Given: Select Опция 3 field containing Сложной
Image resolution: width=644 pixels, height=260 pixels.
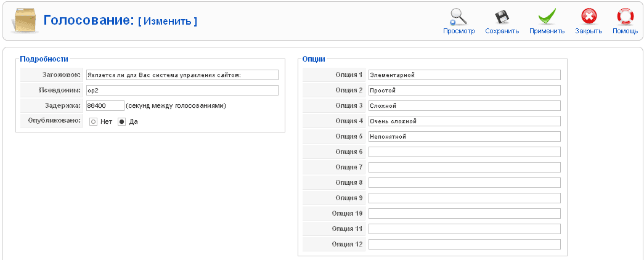Looking at the screenshot, I should pos(464,106).
